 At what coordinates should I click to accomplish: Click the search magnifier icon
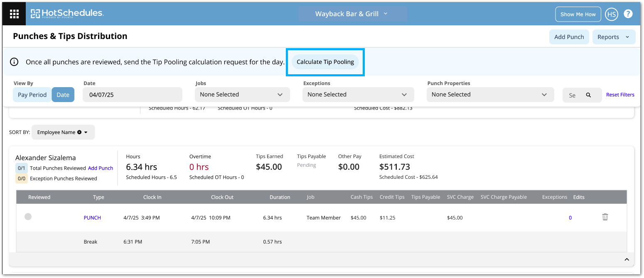coord(588,95)
